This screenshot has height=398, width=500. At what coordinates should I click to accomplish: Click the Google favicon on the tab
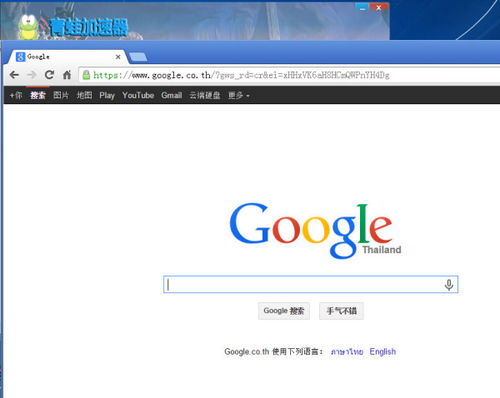tap(20, 57)
